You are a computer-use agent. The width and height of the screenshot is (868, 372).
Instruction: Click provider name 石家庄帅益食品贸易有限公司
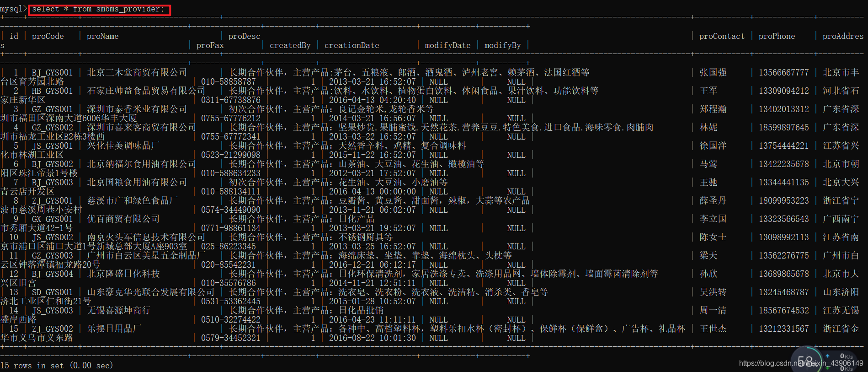(146, 91)
